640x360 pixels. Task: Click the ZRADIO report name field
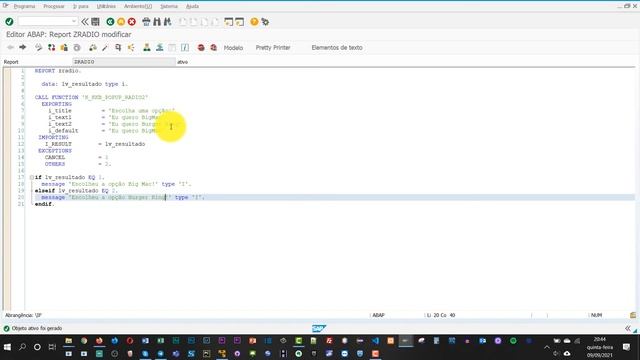[x=124, y=62]
